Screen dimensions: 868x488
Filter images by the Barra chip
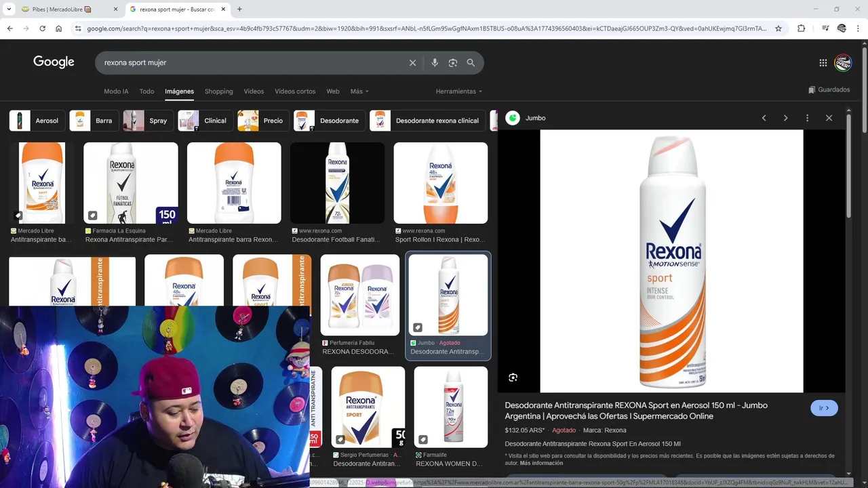(x=94, y=121)
